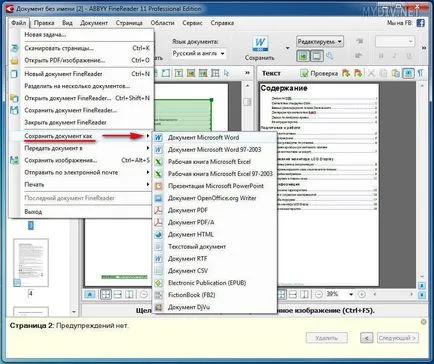Choose Сканировать страницы... entry
Image resolution: width=434 pixels, height=364 pixels.
pos(81,48)
